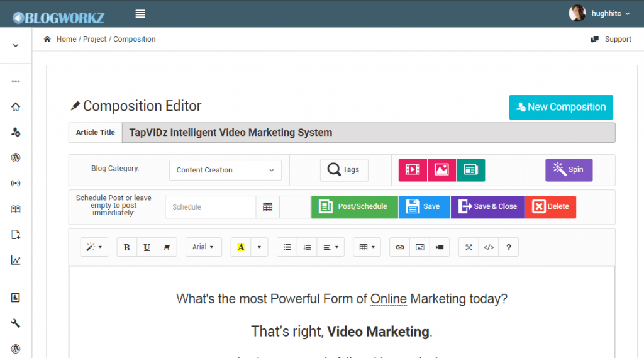Viewport: 644px width, 358px height.
Task: Click the insert link icon
Action: [x=399, y=247]
